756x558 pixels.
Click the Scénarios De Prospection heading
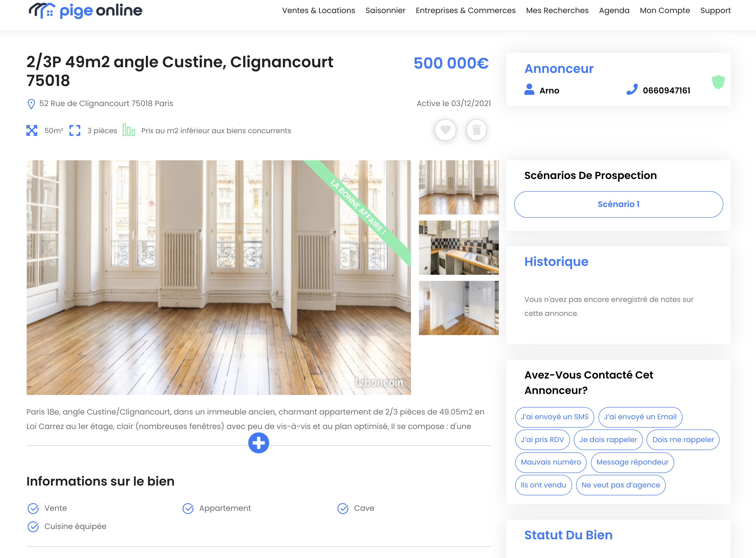tap(590, 176)
